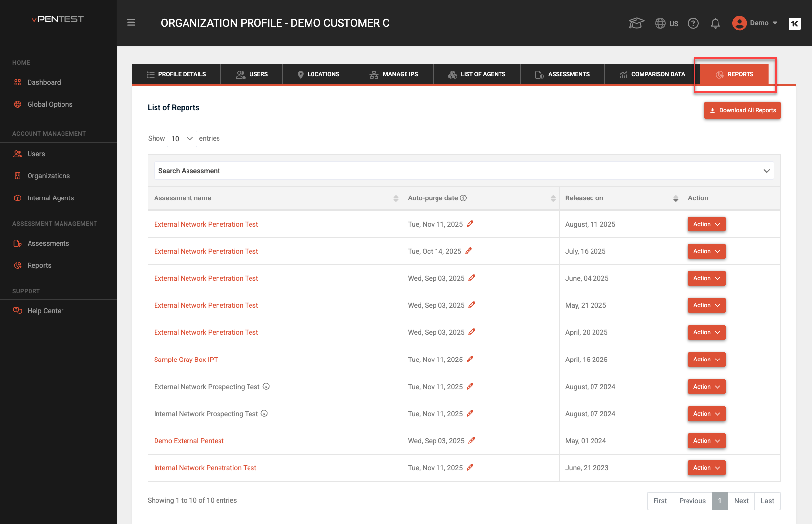Edit auto-purge date for July, 16 2025 row
Viewport: 812px width, 524px height.
[468, 251]
